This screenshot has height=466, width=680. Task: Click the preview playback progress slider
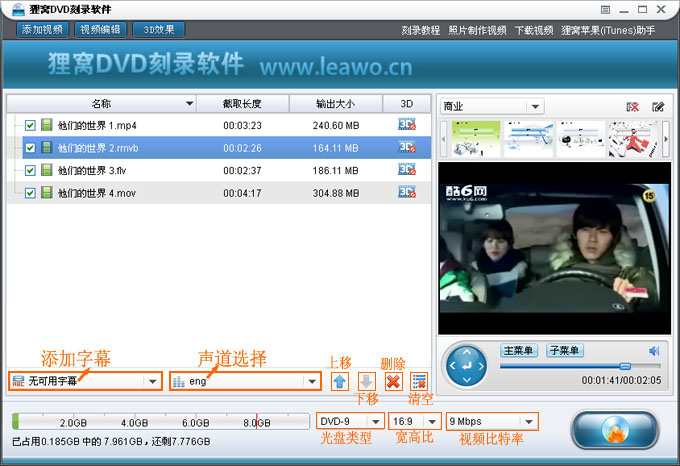pos(580,366)
